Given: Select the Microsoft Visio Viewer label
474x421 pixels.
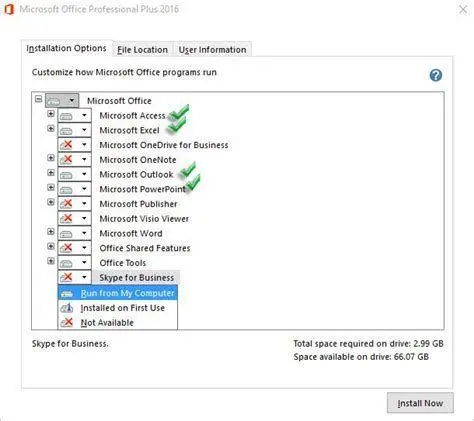Looking at the screenshot, I should (x=144, y=219).
